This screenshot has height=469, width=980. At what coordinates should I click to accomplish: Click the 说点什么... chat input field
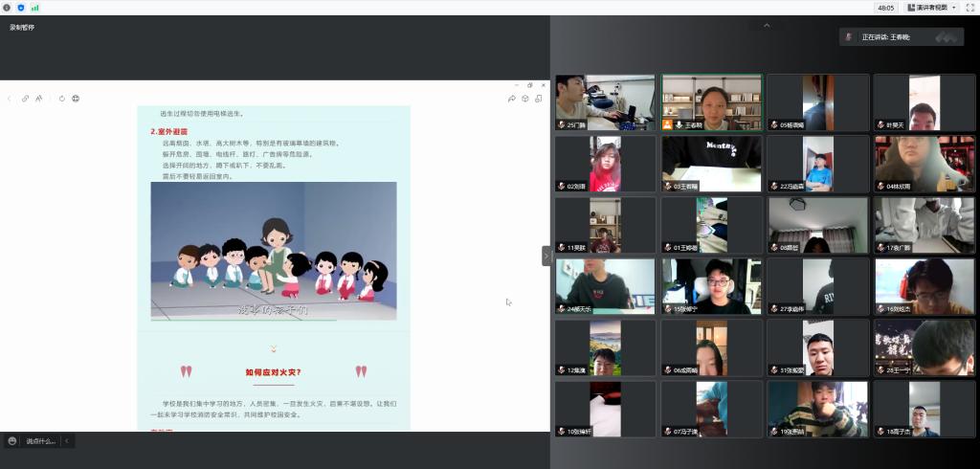pos(40,440)
